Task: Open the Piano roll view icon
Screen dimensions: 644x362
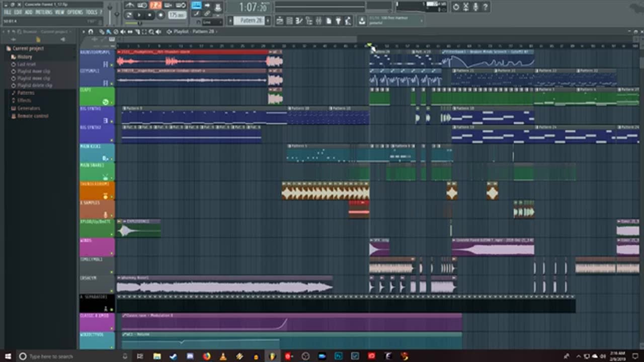Action: (x=299, y=21)
